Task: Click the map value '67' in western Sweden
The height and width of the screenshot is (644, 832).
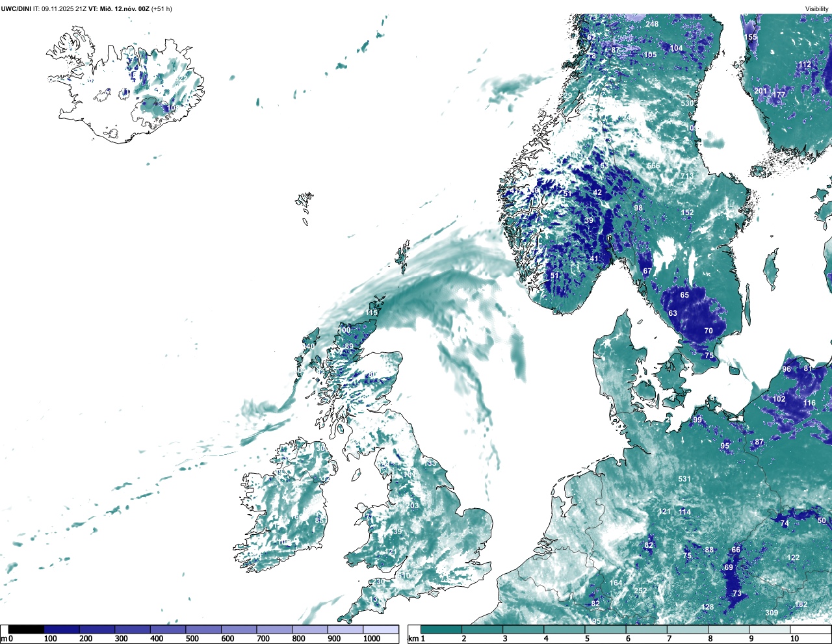Action: point(647,271)
